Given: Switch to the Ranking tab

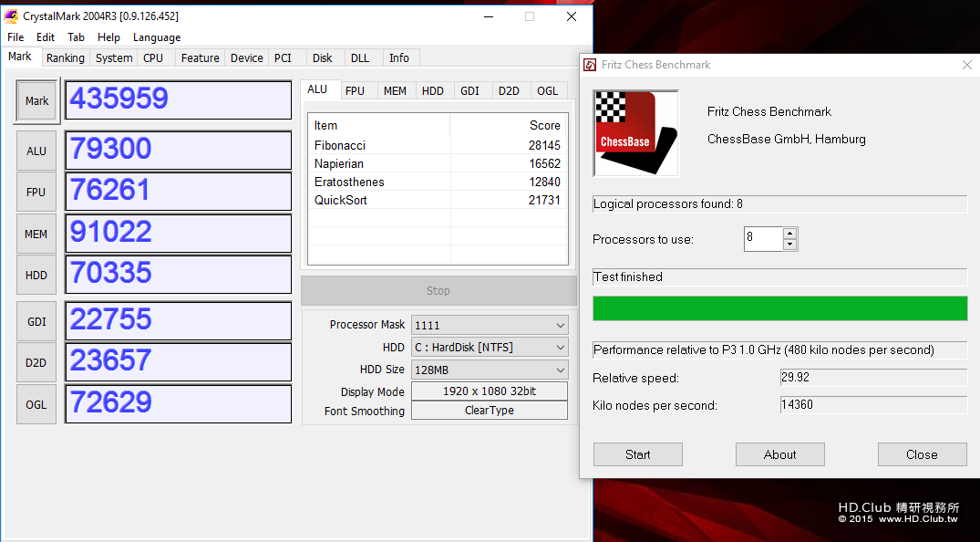Looking at the screenshot, I should tap(65, 58).
